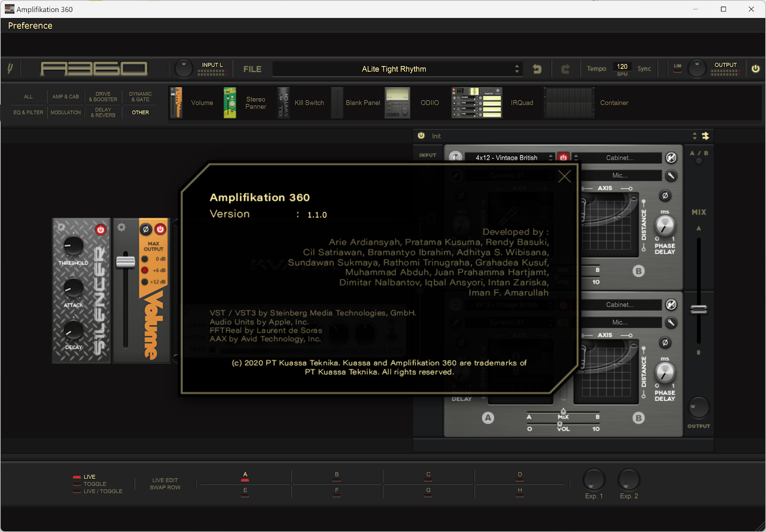Viewport: 766px width, 532px height.
Task: Click the IRQuad shuffle arrows icon
Action: tap(705, 136)
